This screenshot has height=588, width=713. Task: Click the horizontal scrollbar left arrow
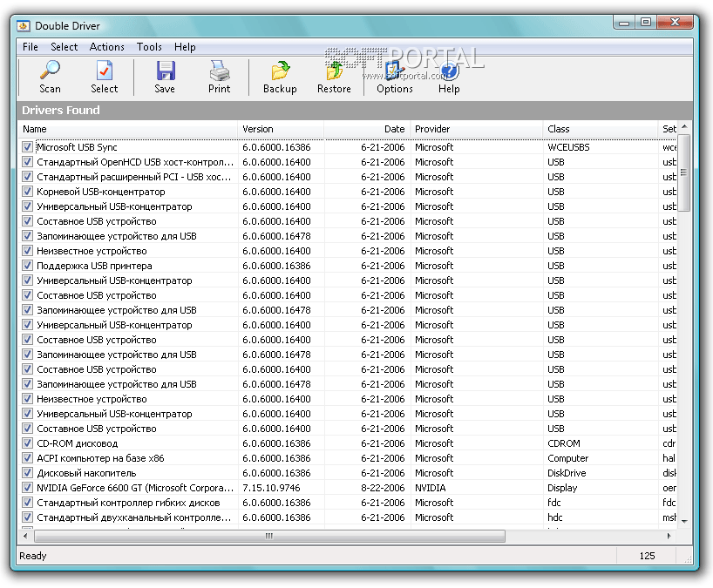[25, 536]
